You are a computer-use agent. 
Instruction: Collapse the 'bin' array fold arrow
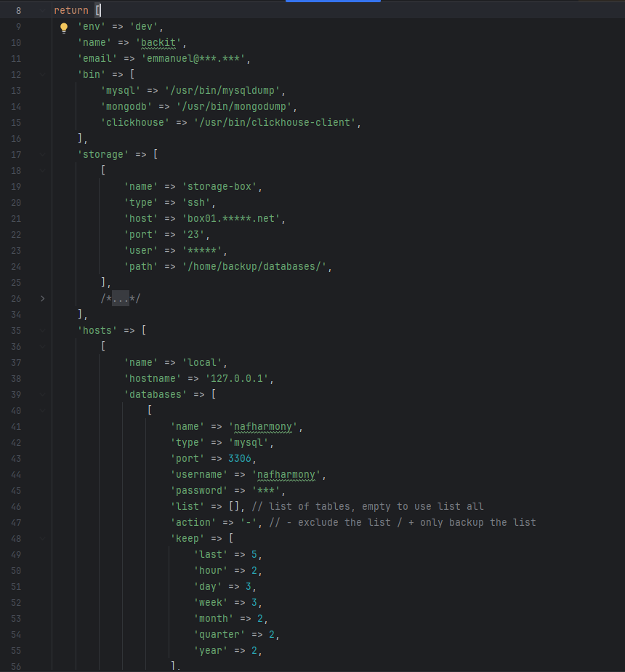coord(43,74)
